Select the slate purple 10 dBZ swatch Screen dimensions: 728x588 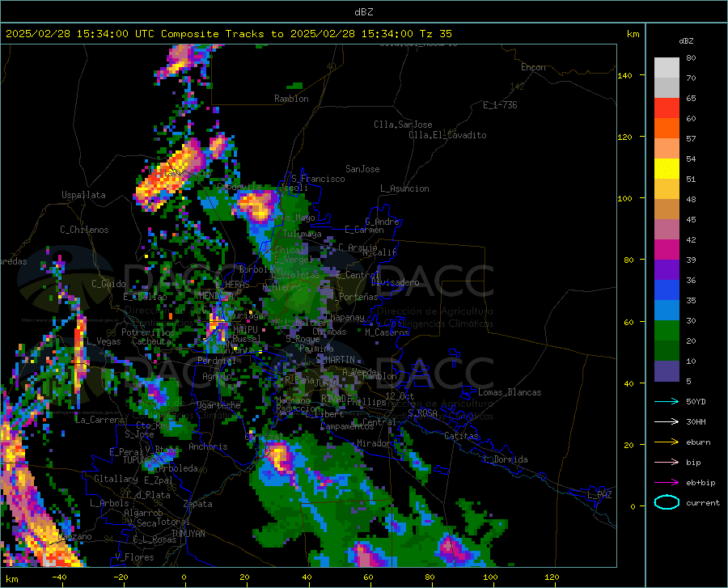[667, 371]
